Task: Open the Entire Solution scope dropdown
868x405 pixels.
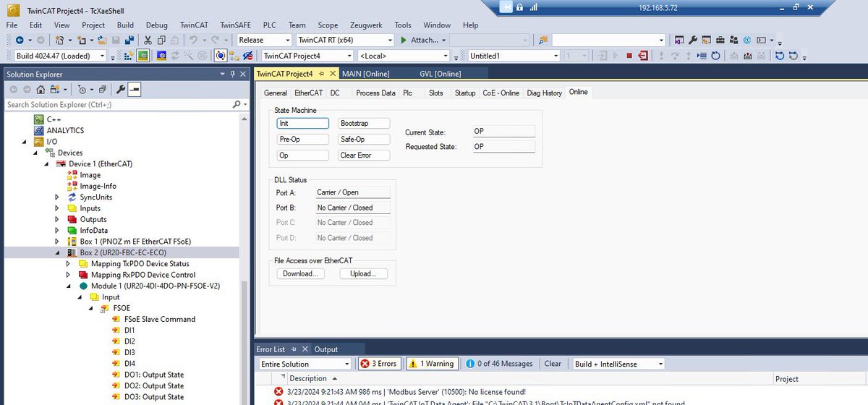Action: click(x=347, y=364)
